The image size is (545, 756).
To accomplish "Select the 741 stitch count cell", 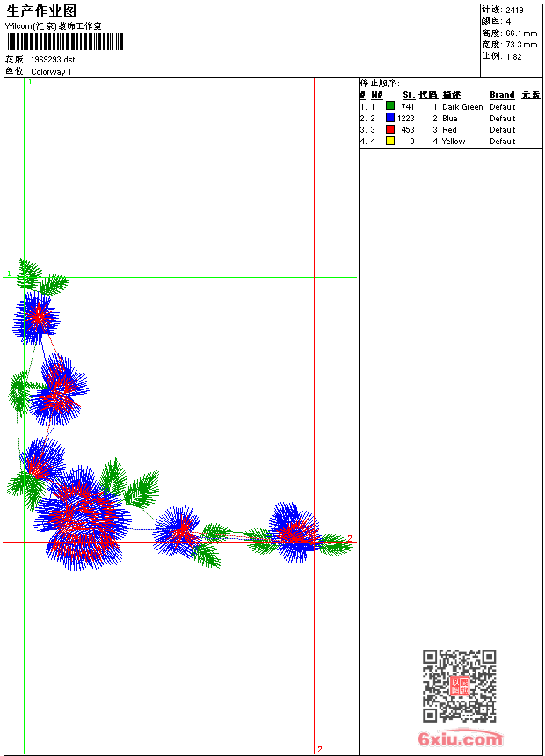I will 408,107.
